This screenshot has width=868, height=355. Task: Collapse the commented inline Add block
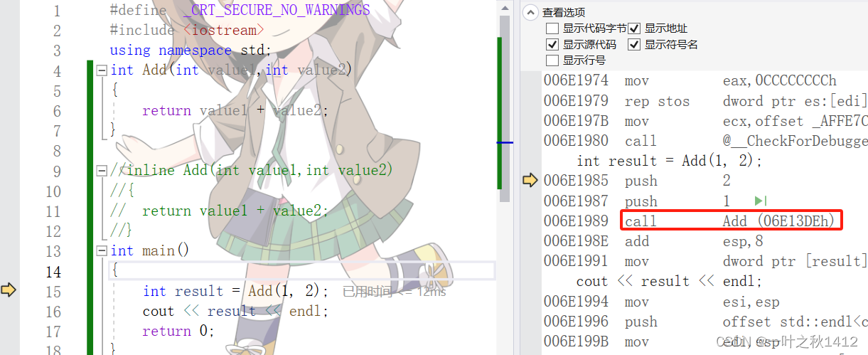(x=102, y=171)
